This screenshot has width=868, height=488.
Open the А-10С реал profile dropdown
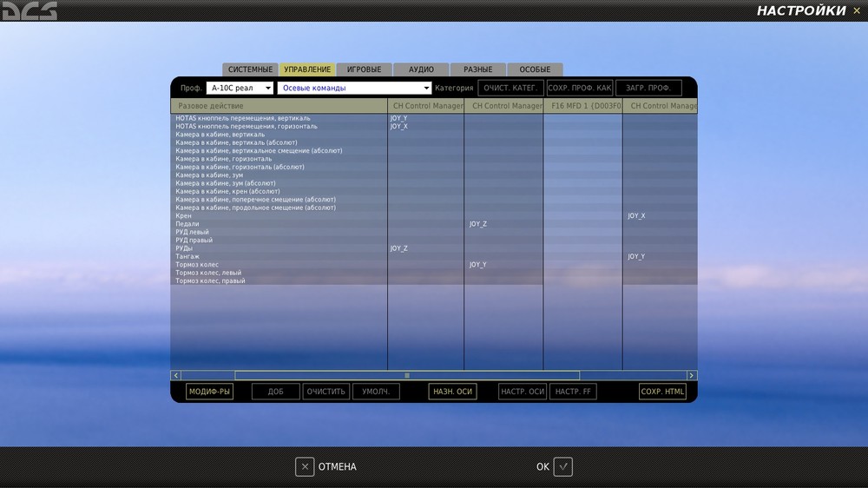240,88
